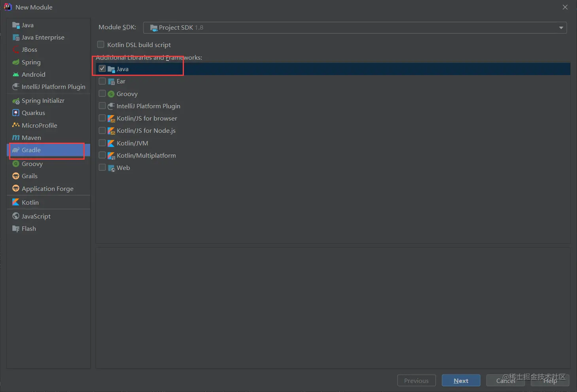The image size is (577, 392).
Task: Uncheck the Java framework checkbox
Action: tap(102, 69)
